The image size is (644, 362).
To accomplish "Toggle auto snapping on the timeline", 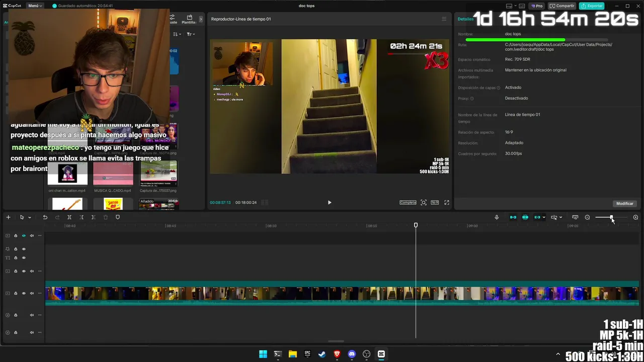I will pos(525,217).
